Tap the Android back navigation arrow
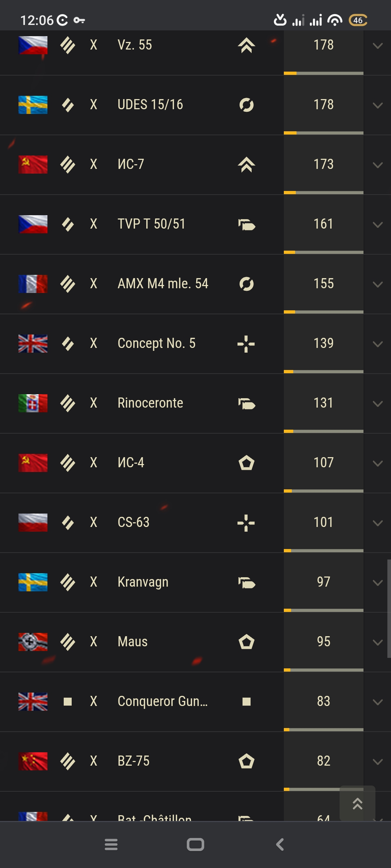391x868 pixels. click(x=280, y=844)
